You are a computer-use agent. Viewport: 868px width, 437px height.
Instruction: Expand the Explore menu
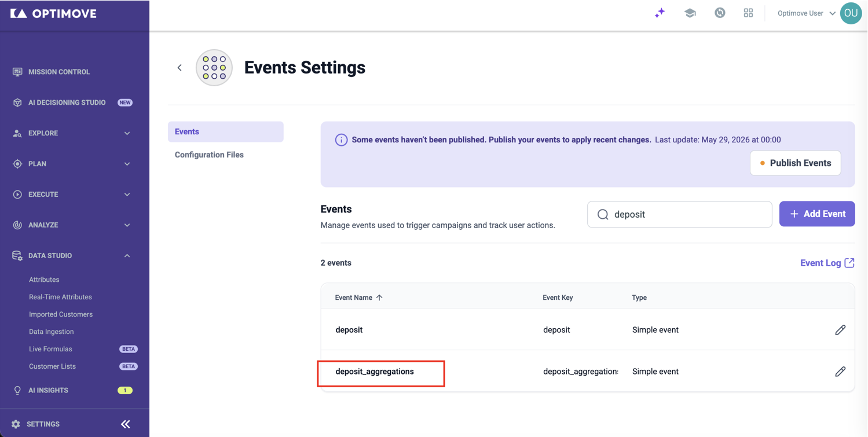[72, 133]
